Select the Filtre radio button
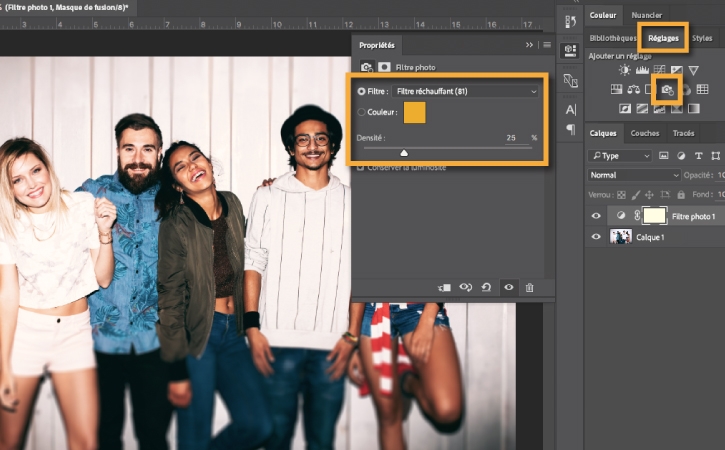Image resolution: width=725 pixels, height=450 pixels. (x=361, y=91)
